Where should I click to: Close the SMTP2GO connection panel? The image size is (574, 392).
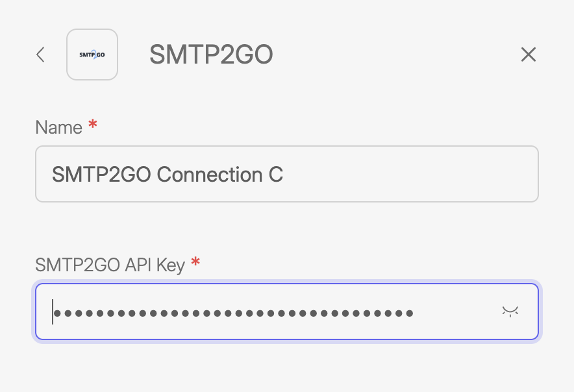tap(529, 55)
